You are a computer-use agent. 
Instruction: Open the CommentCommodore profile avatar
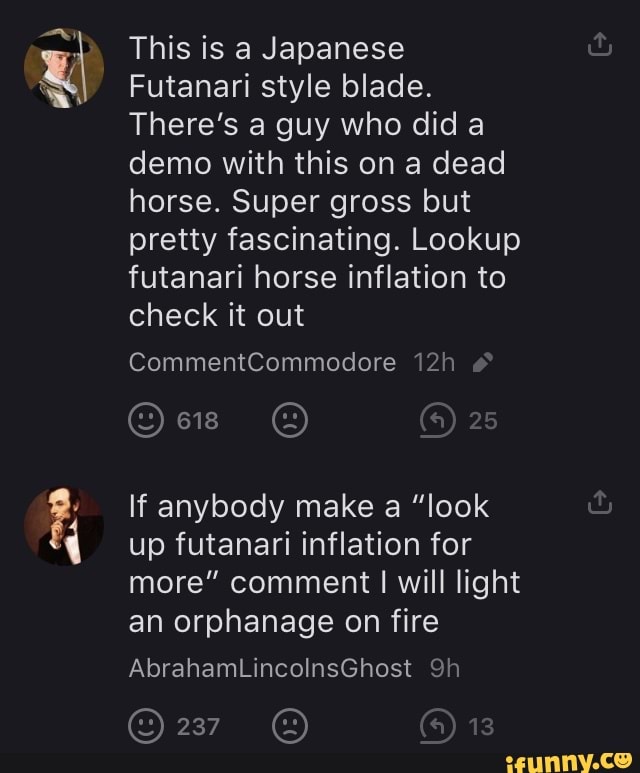63,68
